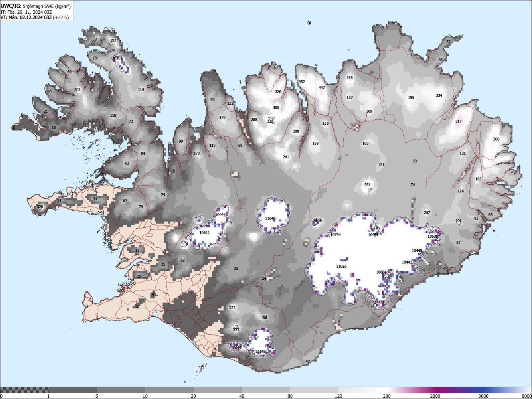This screenshot has width=532, height=399.
Task: Click the map value '69'
Action: click(69, 72)
